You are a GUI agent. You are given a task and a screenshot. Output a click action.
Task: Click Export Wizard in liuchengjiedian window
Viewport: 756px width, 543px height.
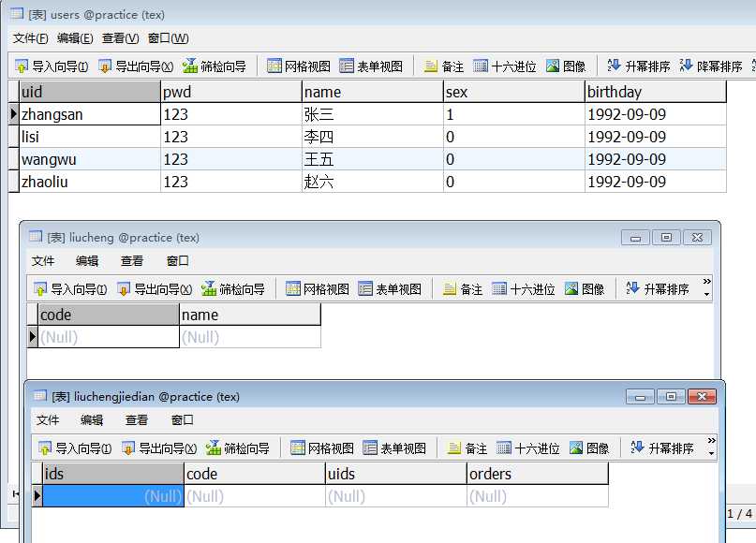[159, 448]
